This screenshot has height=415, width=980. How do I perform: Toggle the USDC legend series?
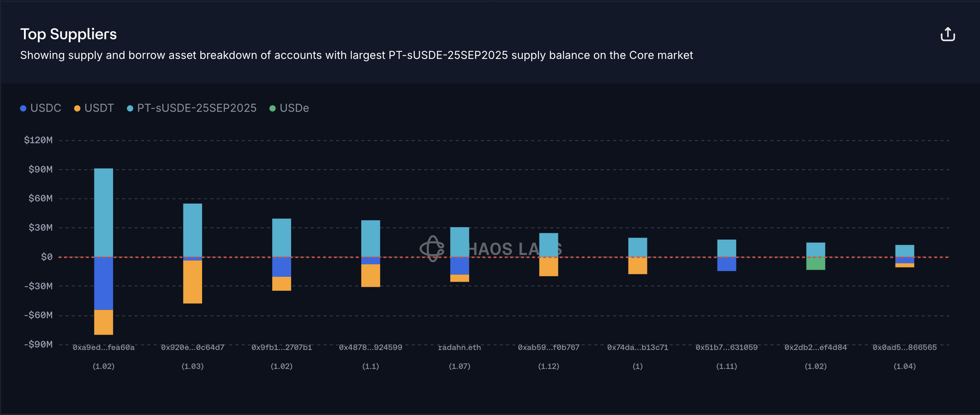(x=41, y=108)
